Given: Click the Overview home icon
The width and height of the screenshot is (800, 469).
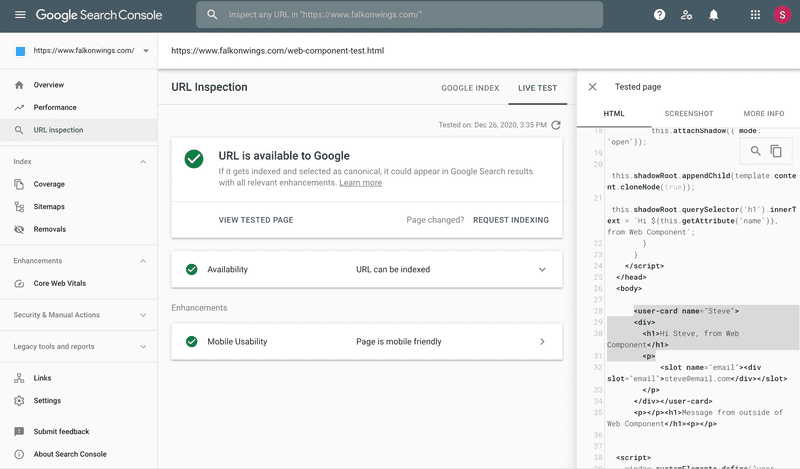Looking at the screenshot, I should pyautogui.click(x=19, y=85).
